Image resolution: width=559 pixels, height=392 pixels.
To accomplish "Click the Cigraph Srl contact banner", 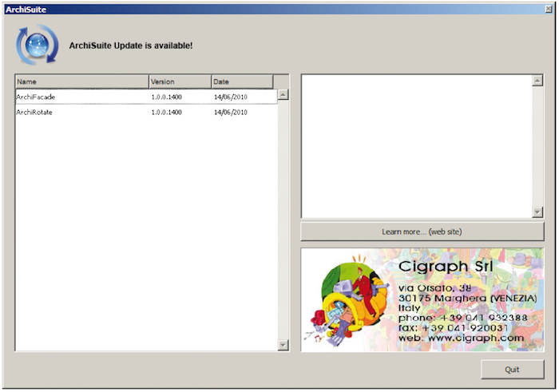I will point(422,300).
